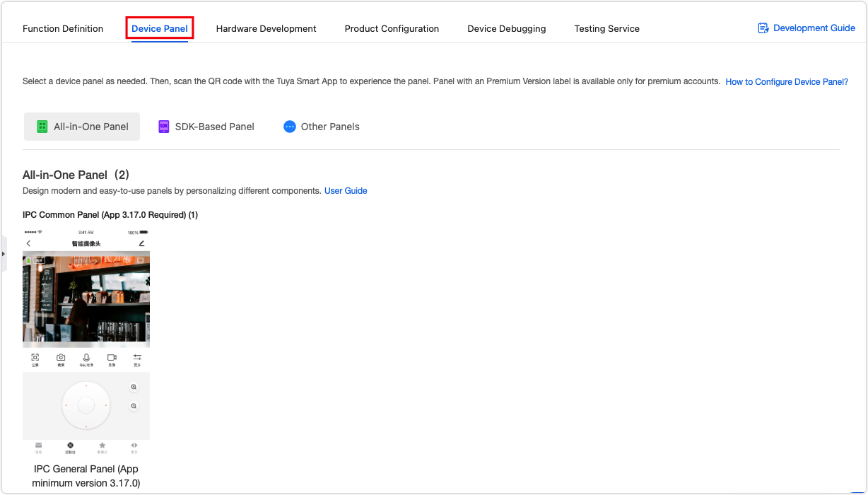Click the zoom-in magnifier icon in preview
Viewport: 868px width, 495px height.
click(134, 388)
